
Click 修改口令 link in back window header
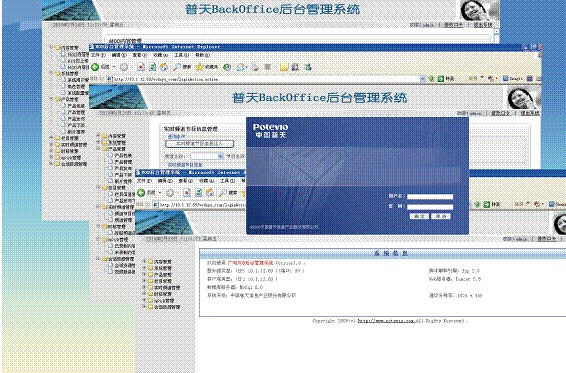click(453, 25)
